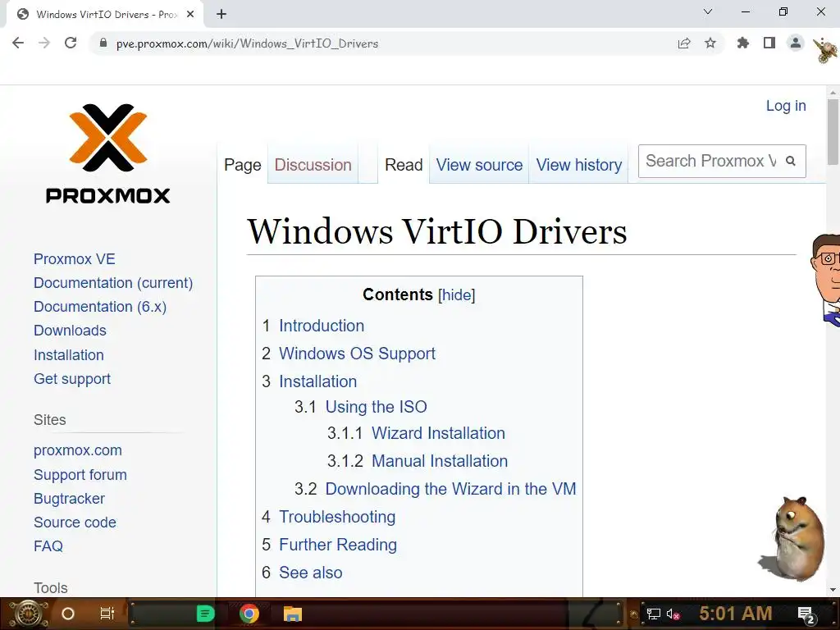
Task: Open the Log in link
Action: 786,106
